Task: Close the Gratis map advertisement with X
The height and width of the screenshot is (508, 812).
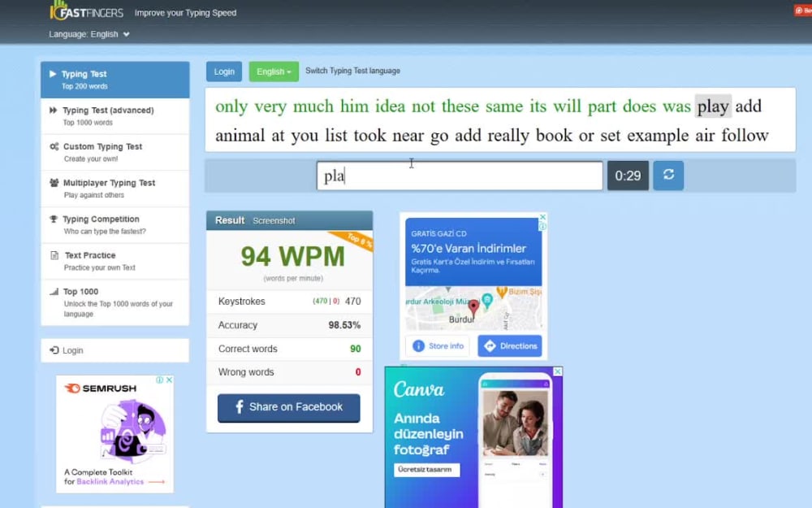Action: (542, 217)
